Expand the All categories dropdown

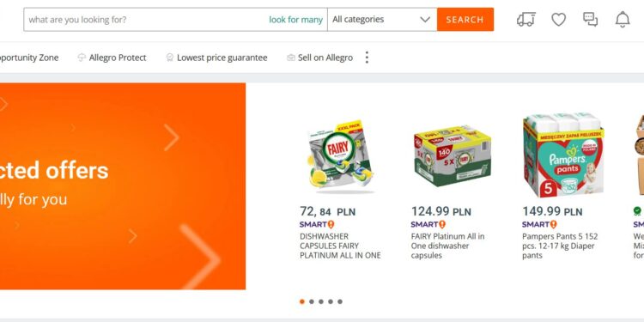click(382, 19)
